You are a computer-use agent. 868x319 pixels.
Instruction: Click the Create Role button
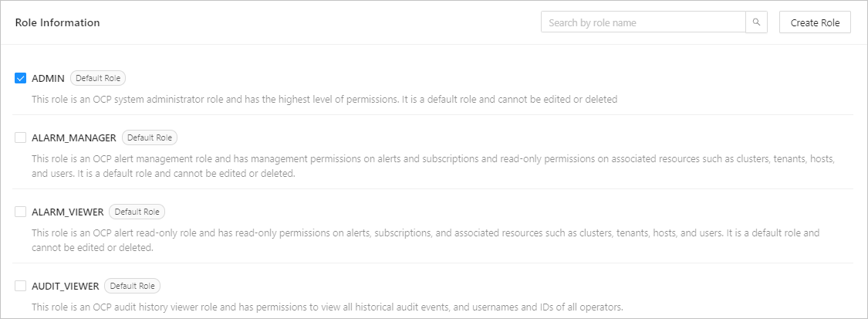pos(815,22)
